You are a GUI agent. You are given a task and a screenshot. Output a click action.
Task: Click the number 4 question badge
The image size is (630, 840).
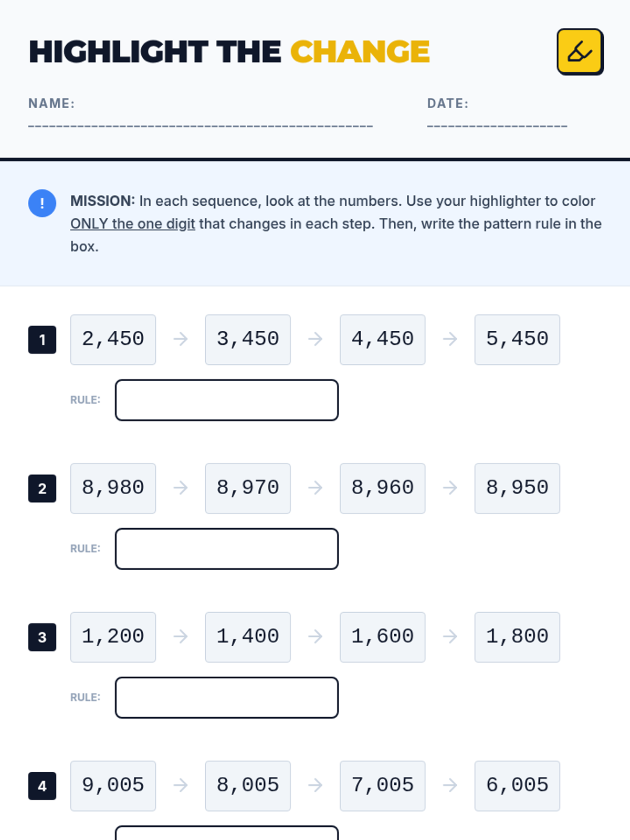point(42,785)
